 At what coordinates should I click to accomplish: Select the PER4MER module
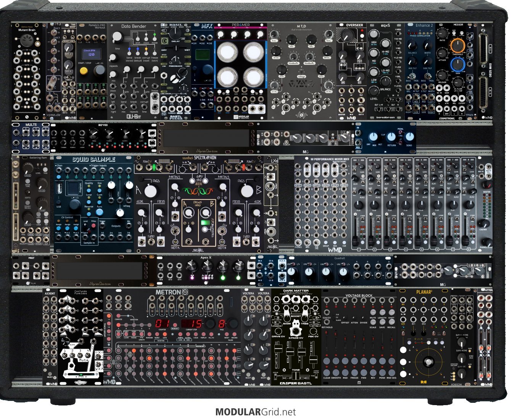coord(241,71)
